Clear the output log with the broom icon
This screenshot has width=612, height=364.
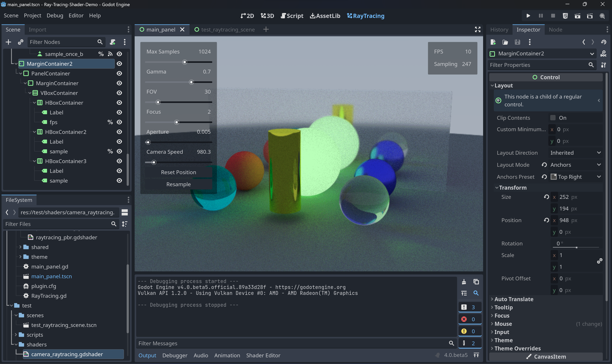tap(464, 281)
